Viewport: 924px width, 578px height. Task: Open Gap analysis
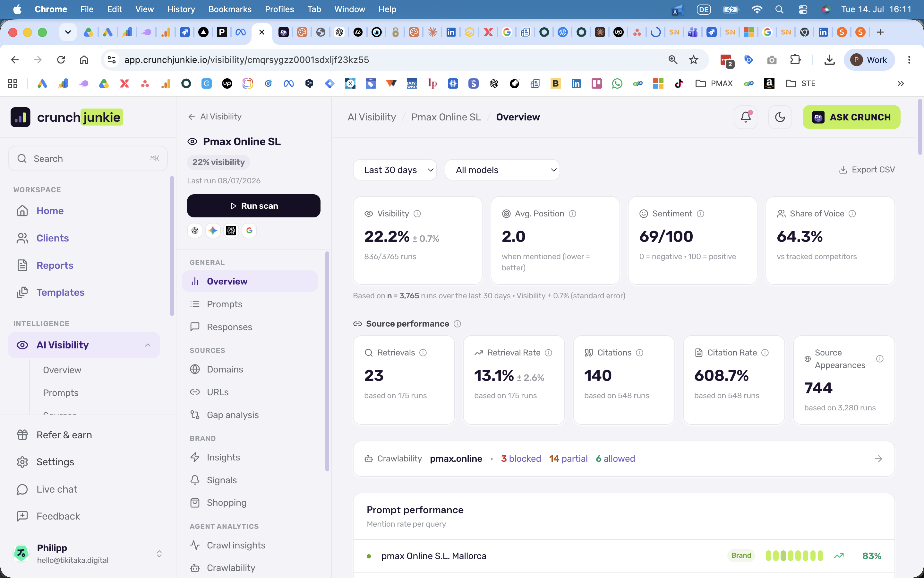pos(250,415)
